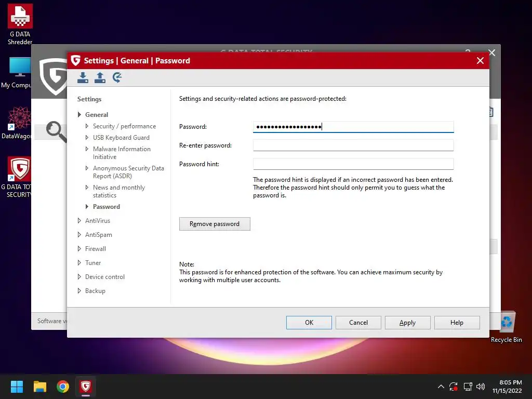Click the G DATA taskbar app icon
This screenshot has width=532, height=399.
click(86, 387)
